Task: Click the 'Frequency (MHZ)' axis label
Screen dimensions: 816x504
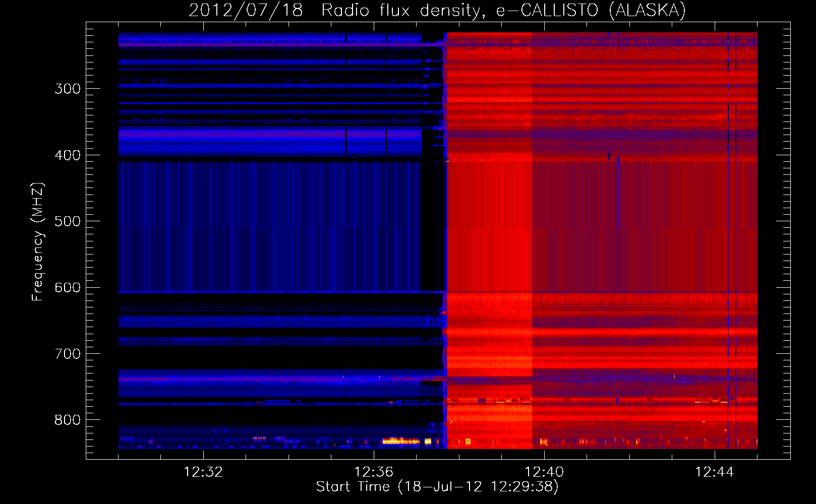Action: pyautogui.click(x=38, y=242)
